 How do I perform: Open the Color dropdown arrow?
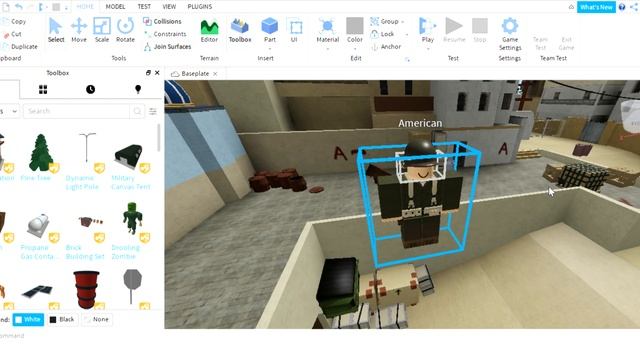point(355,49)
